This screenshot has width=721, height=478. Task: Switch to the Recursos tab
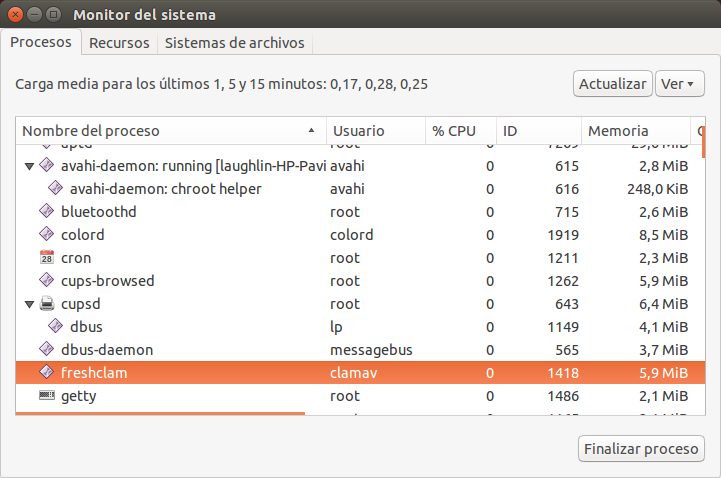tap(119, 43)
